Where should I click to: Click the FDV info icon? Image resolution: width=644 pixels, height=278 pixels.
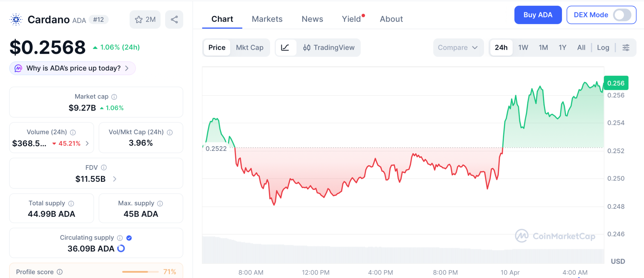[x=104, y=168]
